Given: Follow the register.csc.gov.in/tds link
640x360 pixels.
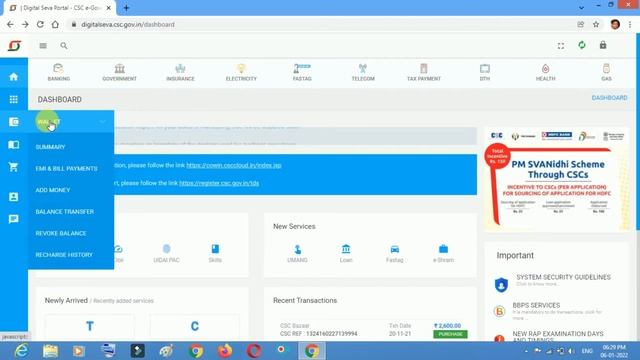Looking at the screenshot, I should point(219,183).
